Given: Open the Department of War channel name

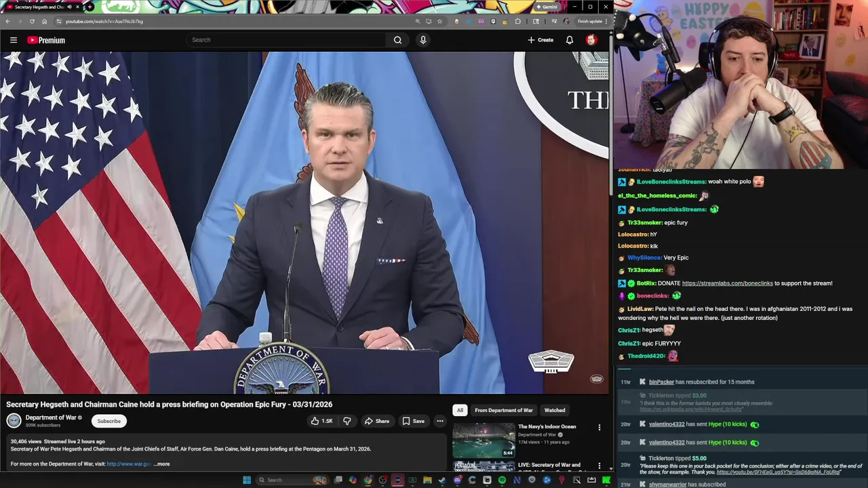Looking at the screenshot, I should 51,418.
